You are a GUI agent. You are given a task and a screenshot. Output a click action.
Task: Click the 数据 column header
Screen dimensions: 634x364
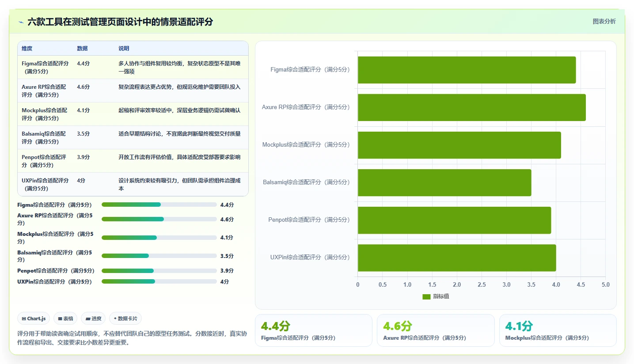tap(82, 49)
